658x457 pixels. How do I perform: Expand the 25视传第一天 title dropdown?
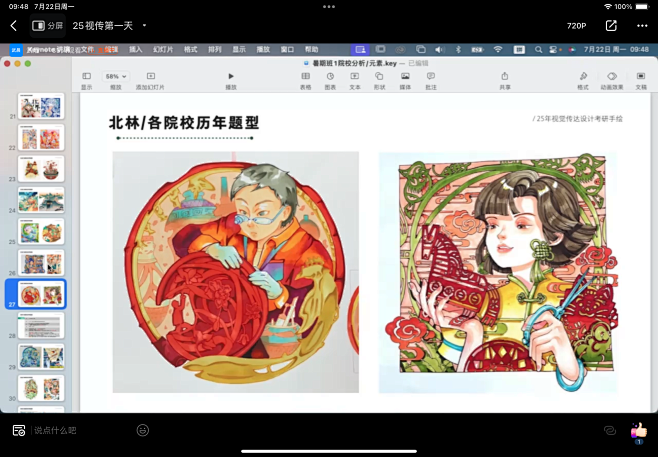(x=144, y=25)
